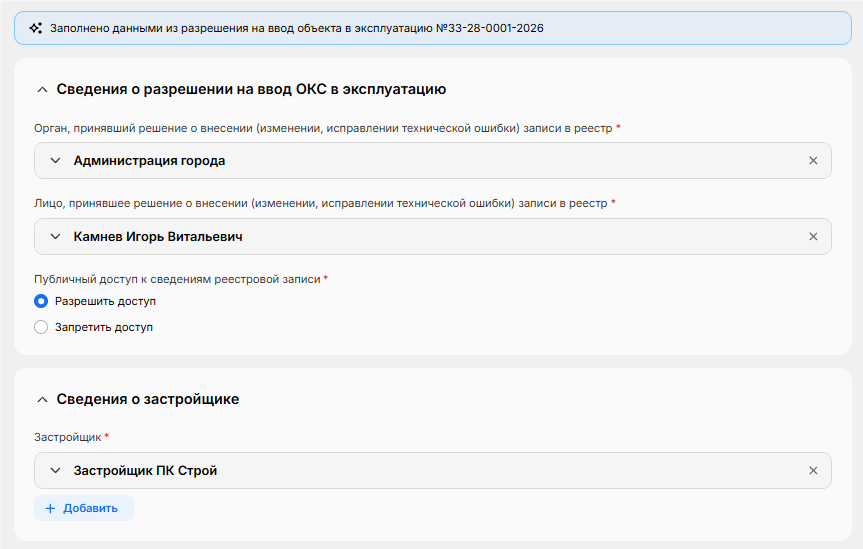The image size is (863, 549).
Task: Click the sparkle icon in the info banner
Action: pos(36,28)
